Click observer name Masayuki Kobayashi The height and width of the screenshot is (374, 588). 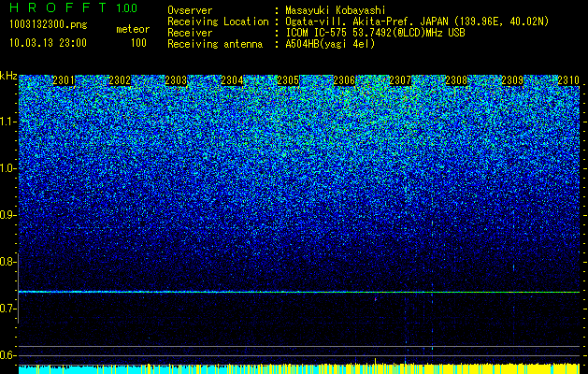336,10
